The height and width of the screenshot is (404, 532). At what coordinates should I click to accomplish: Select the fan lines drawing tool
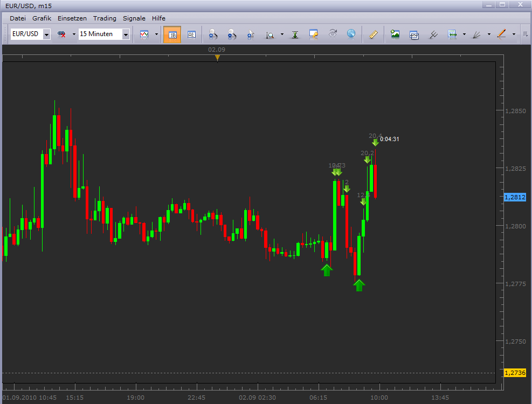pos(476,34)
